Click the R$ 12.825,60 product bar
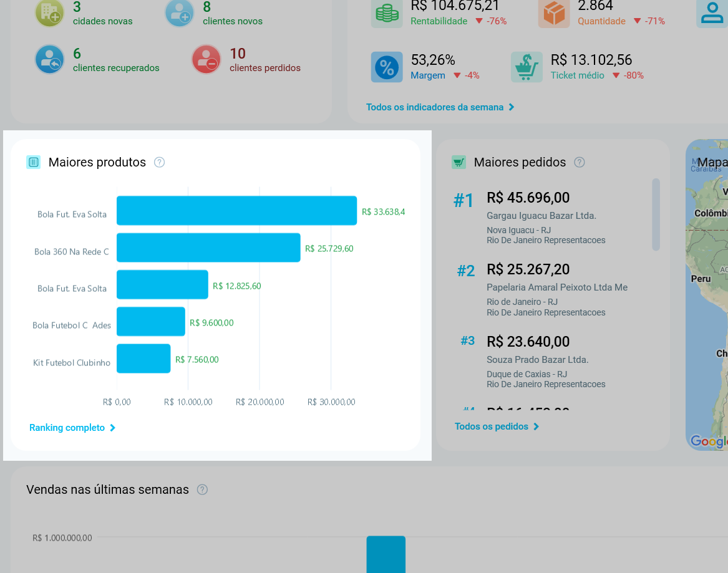The height and width of the screenshot is (573, 728). pos(162,284)
